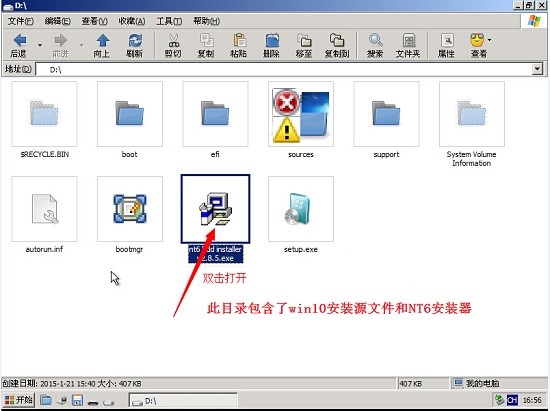The image size is (550, 411).
Task: Click the floppy disk quick launch icon
Action: [x=77, y=400]
